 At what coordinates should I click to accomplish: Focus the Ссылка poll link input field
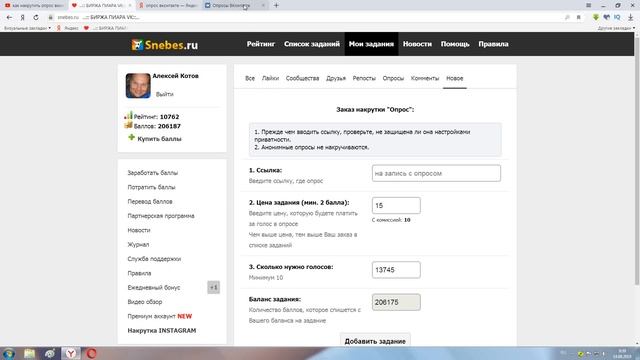pos(436,173)
